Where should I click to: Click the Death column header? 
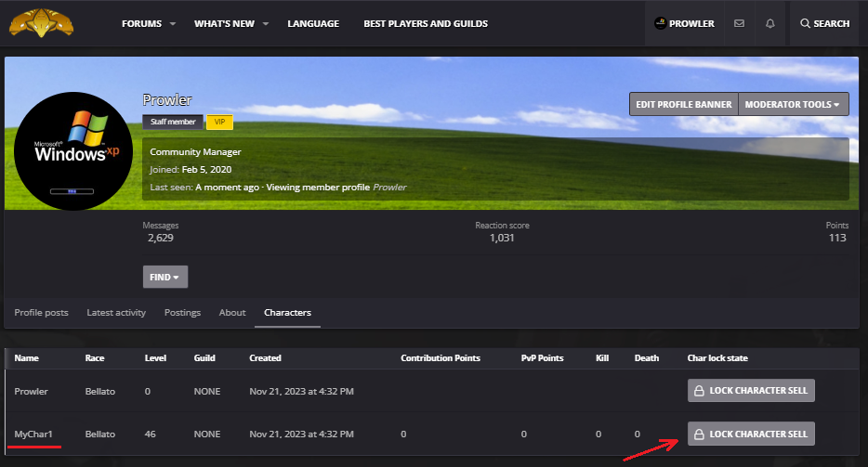click(x=647, y=358)
